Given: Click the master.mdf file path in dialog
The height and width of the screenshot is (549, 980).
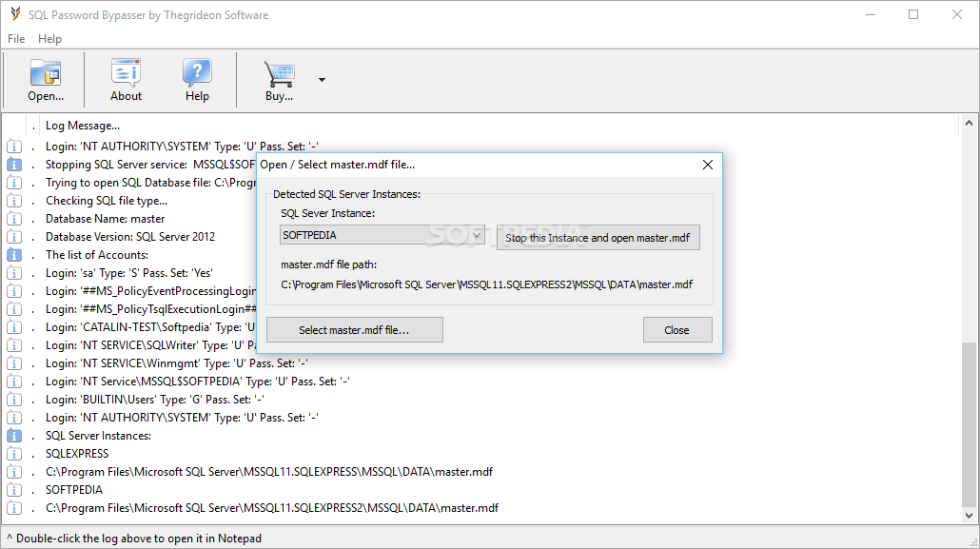Looking at the screenshot, I should [x=486, y=284].
